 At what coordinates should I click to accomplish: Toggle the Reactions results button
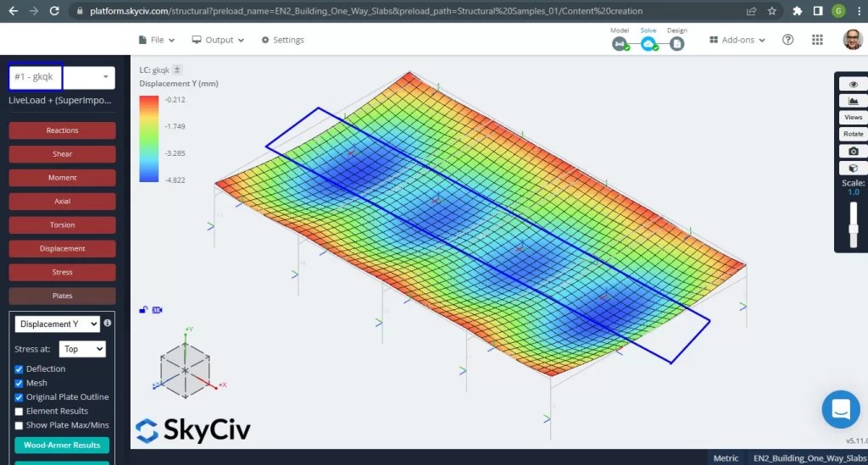[62, 130]
